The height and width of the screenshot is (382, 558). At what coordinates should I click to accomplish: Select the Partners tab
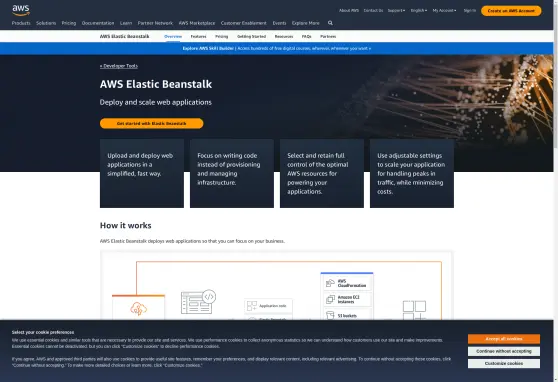coord(328,36)
